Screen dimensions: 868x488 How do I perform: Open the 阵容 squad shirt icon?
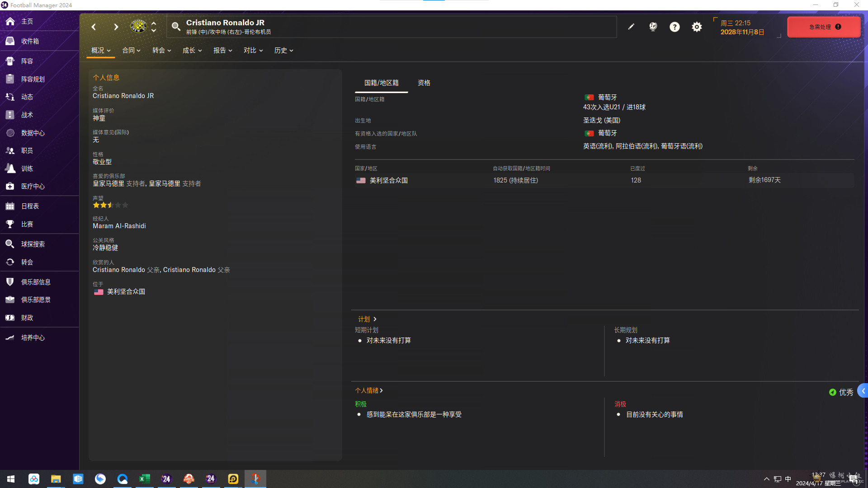tap(10, 61)
